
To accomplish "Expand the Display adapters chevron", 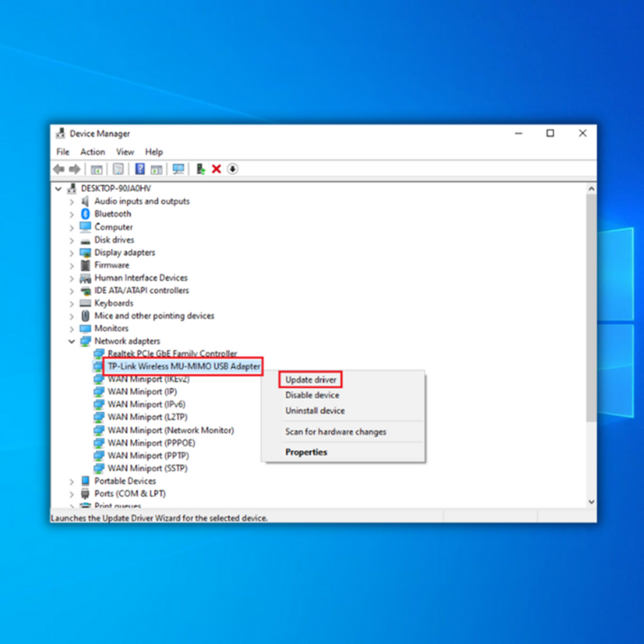I will [x=71, y=253].
